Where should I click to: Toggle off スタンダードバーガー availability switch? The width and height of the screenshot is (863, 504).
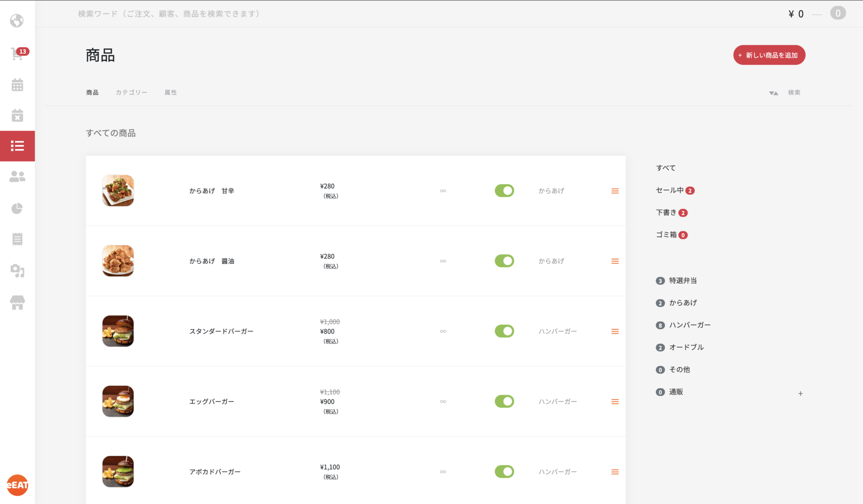504,331
